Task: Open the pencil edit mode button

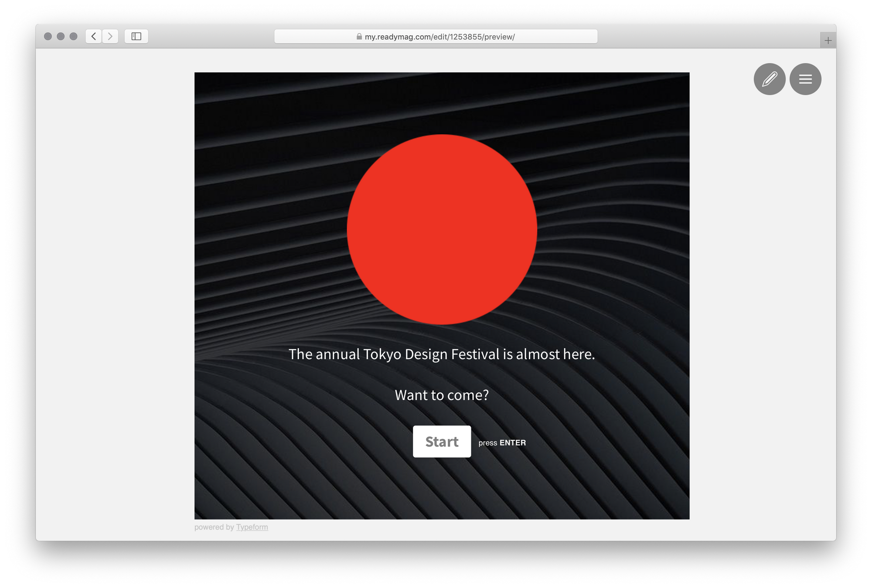Action: click(x=770, y=79)
